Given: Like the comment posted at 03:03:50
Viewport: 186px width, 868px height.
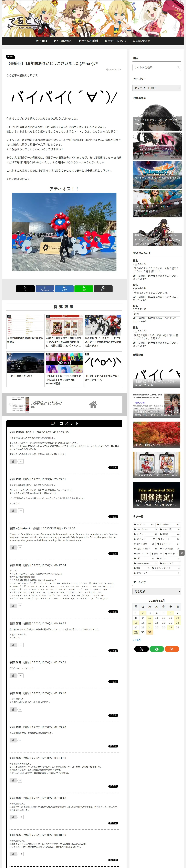Looking at the screenshot, I should tap(13, 780).
